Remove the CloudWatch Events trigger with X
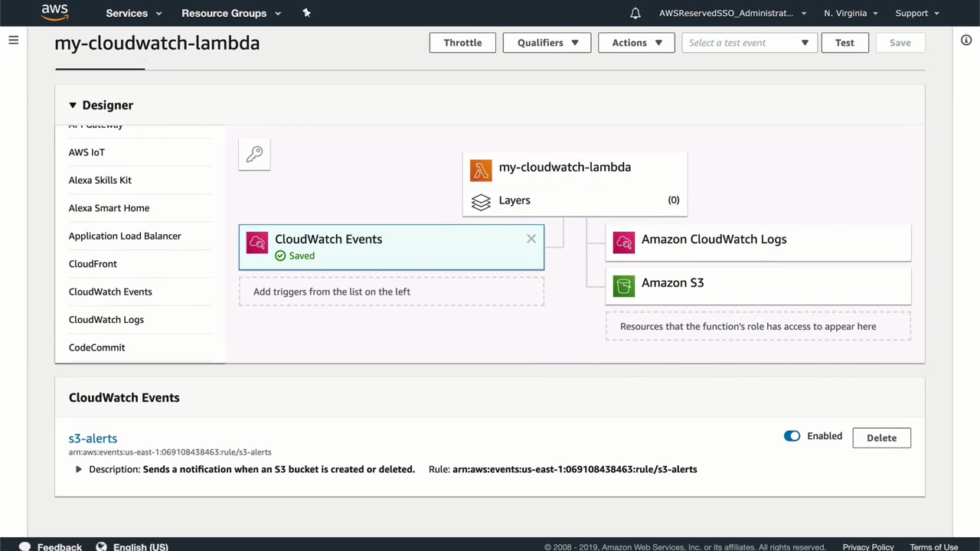The height and width of the screenshot is (551, 980). point(531,239)
